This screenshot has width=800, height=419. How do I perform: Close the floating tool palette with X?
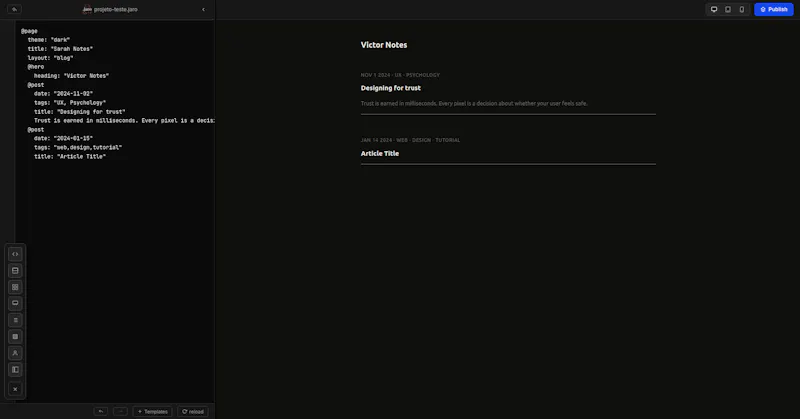pos(15,389)
